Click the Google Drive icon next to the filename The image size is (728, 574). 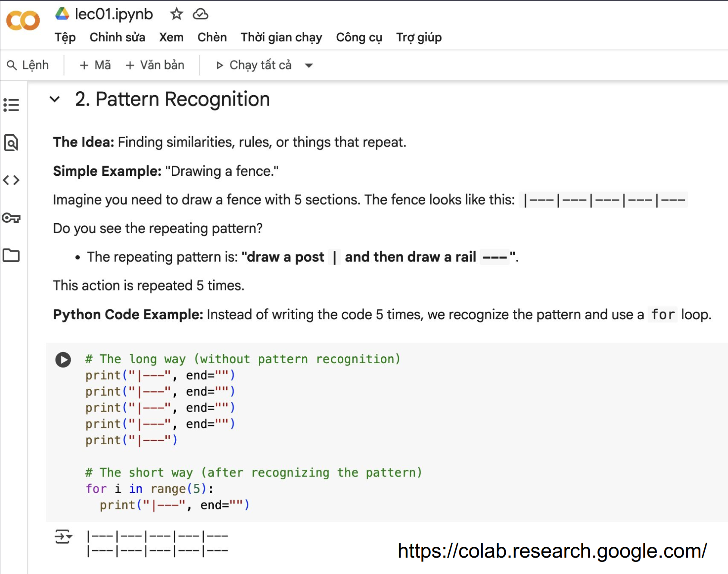pos(62,14)
